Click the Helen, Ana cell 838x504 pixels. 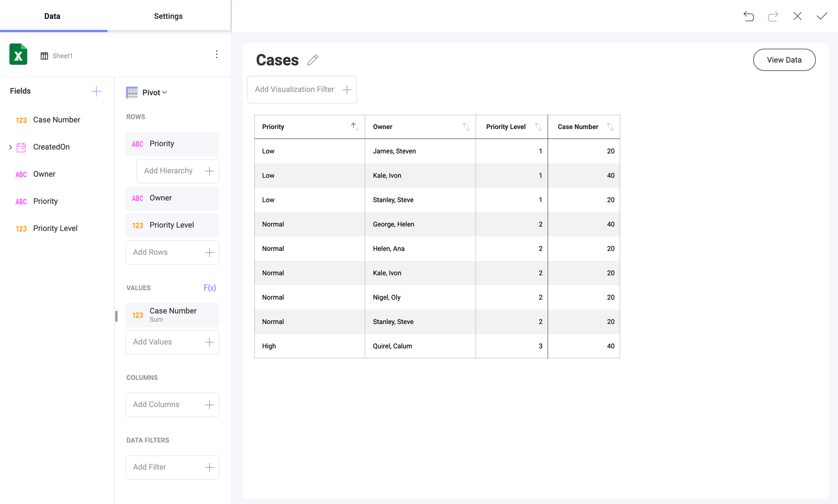(421, 249)
